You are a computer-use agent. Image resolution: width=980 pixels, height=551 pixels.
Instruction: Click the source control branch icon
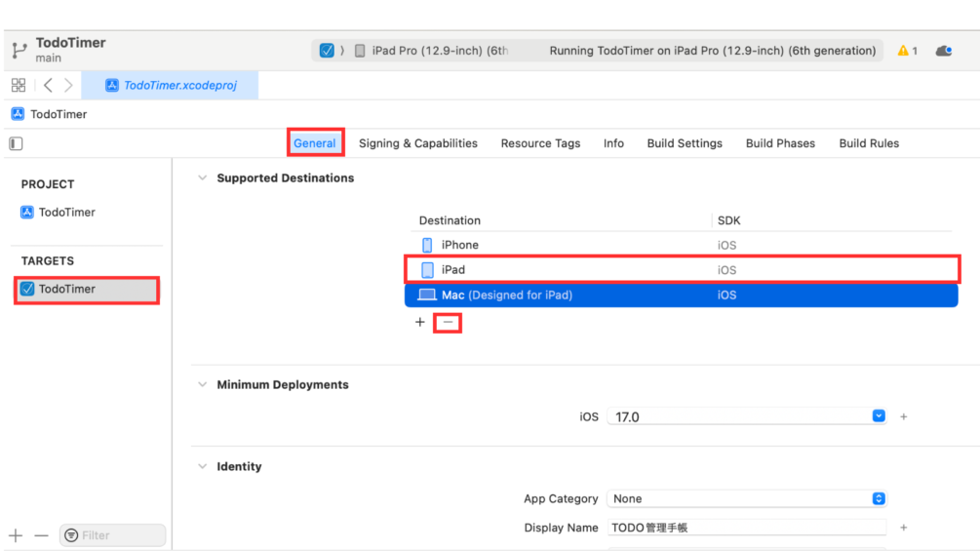coord(20,50)
